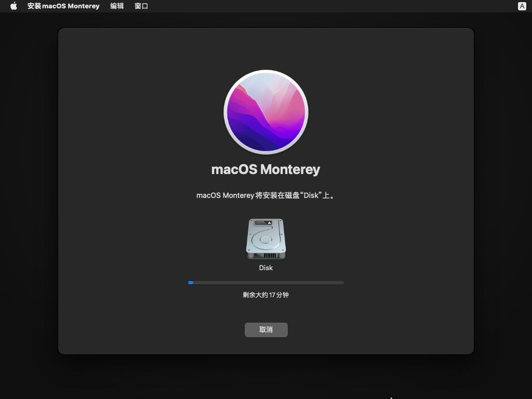Click the ABC input source indicator
This screenshot has height=399, width=532.
[x=522, y=6]
